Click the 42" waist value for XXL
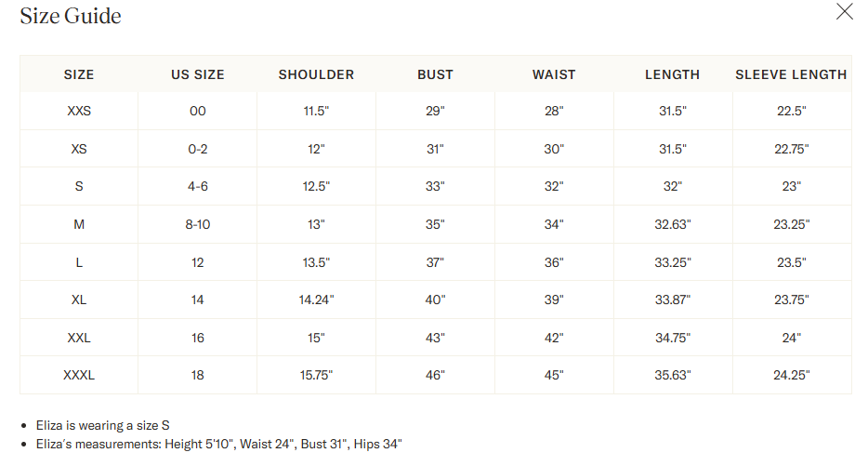Viewport: 868px width, 466px height. [x=554, y=338]
